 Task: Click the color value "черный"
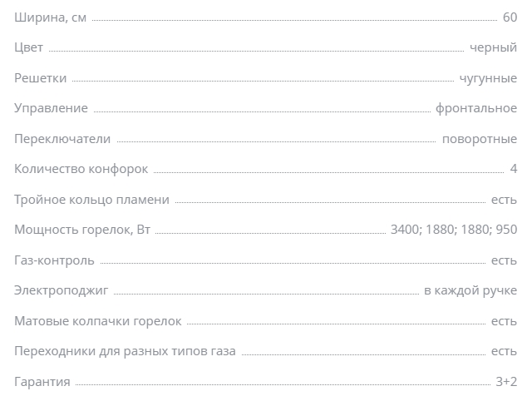(x=493, y=48)
